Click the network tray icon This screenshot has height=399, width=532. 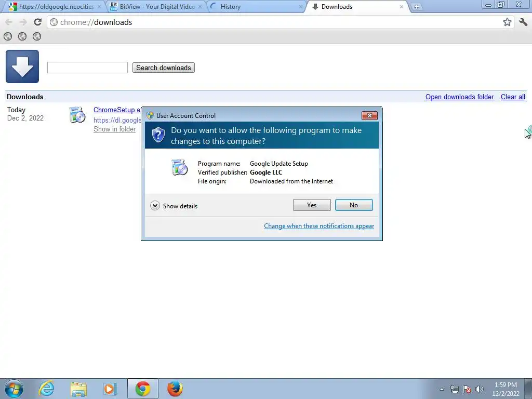(454, 389)
